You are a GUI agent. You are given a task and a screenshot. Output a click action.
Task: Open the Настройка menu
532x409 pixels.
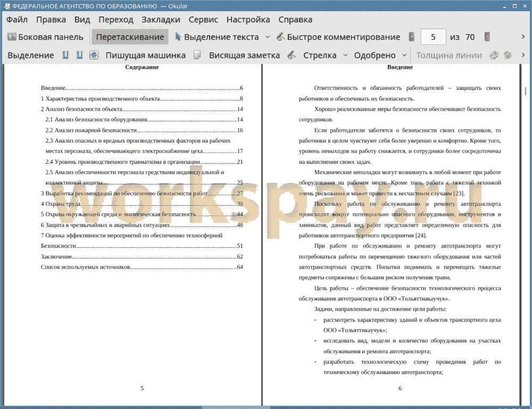pyautogui.click(x=248, y=20)
